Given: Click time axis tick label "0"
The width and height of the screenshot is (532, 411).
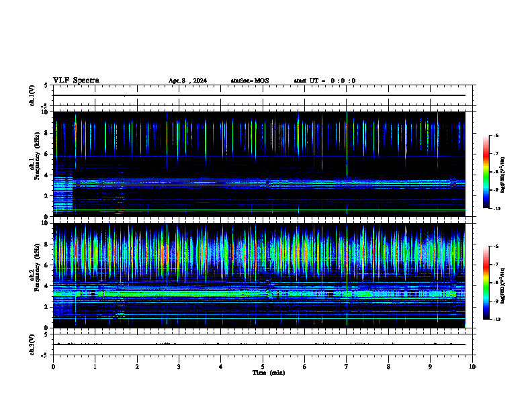Looking at the screenshot, I should coord(53,367).
